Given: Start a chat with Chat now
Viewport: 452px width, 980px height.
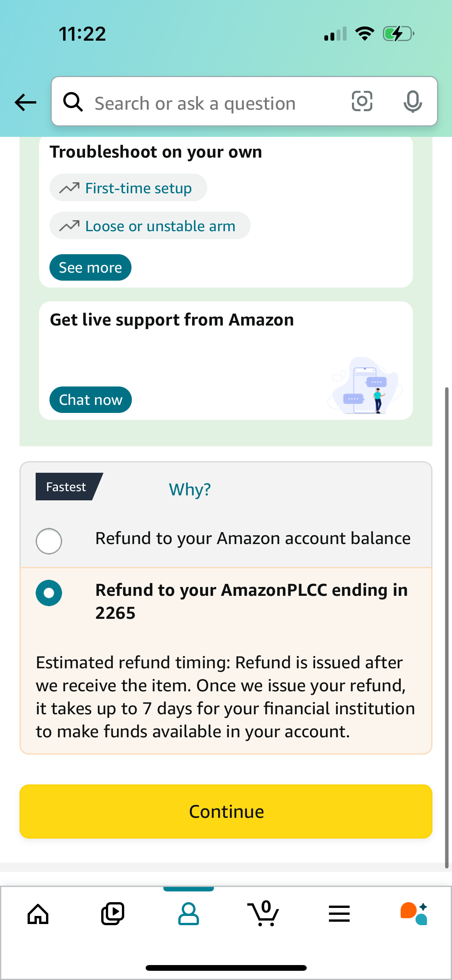Looking at the screenshot, I should pyautogui.click(x=90, y=400).
